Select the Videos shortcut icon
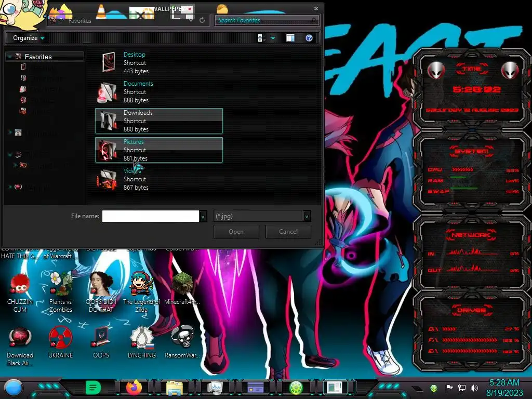Image resolution: width=532 pixels, height=399 pixels. 107,179
